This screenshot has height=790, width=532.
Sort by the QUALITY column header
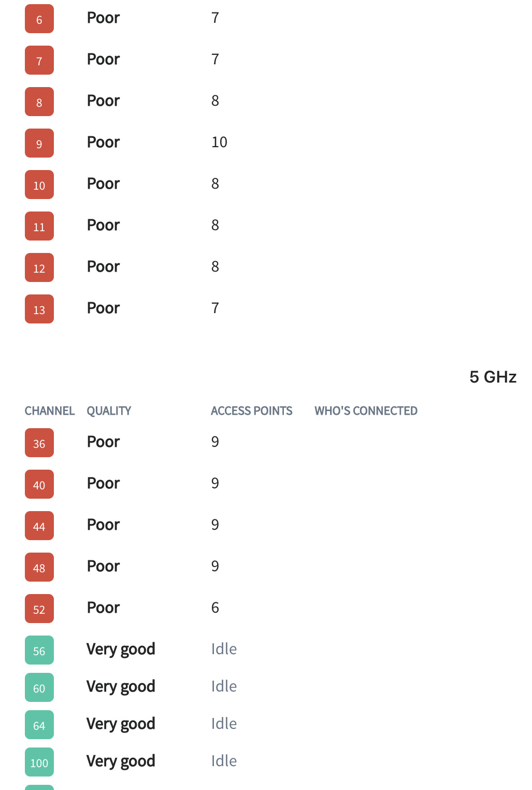coord(109,411)
